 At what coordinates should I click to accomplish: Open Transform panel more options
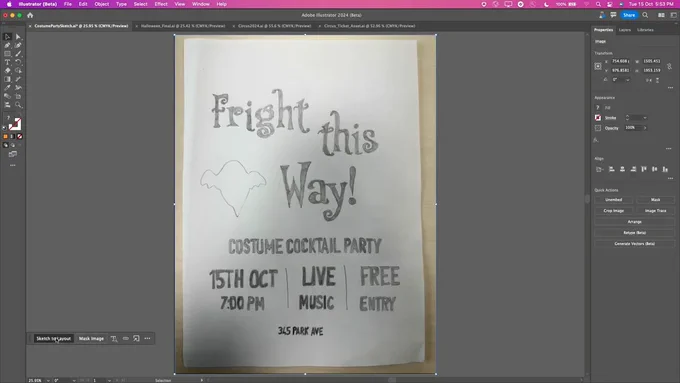click(x=670, y=87)
